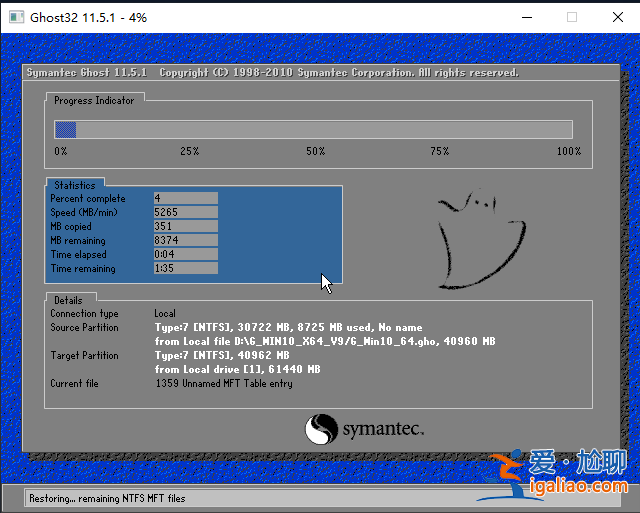Viewport: 640px width, 513px height.
Task: Select the Speed (MB/min) value field
Action: (x=185, y=212)
